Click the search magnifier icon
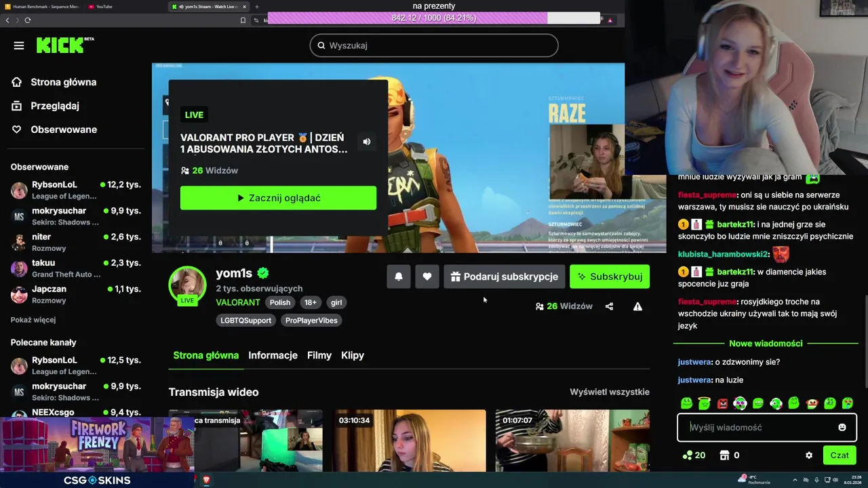The height and width of the screenshot is (488, 868). pyautogui.click(x=321, y=45)
